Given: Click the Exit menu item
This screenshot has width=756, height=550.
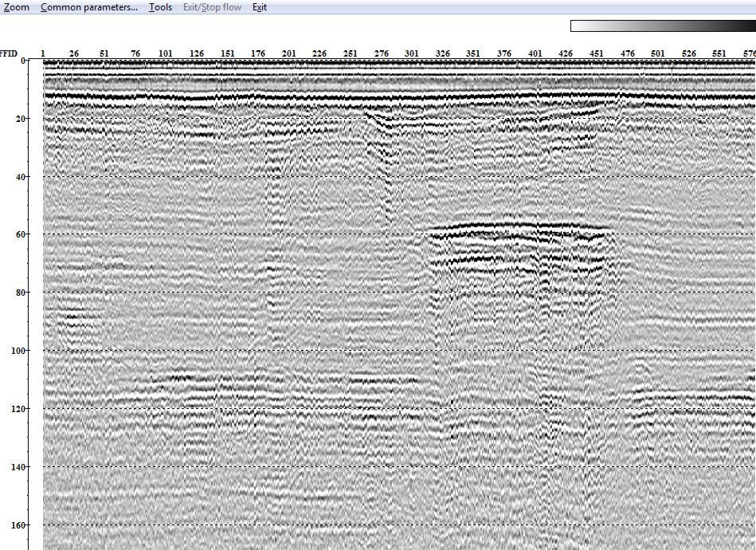Looking at the screenshot, I should 260,7.
